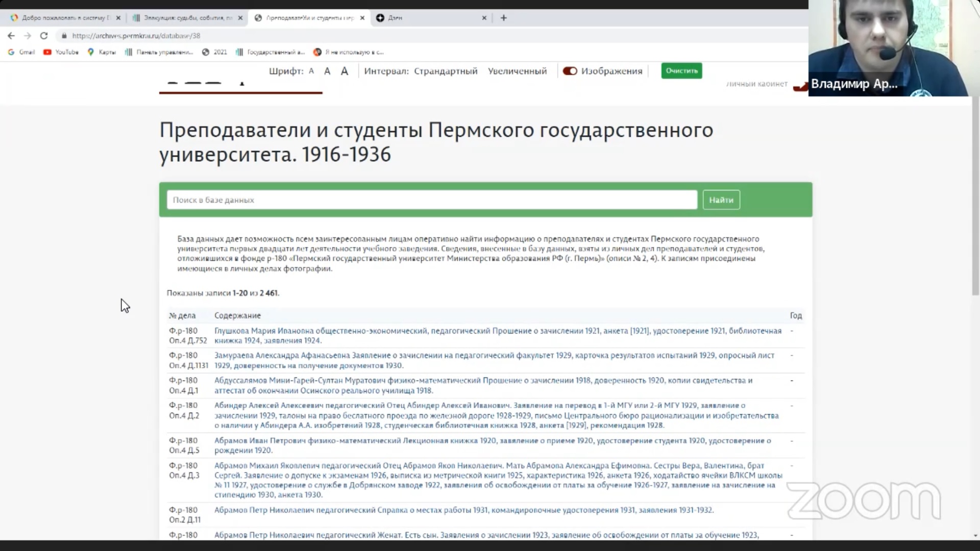Click the Поиск в базе данных field
The image size is (980, 551).
click(431, 200)
